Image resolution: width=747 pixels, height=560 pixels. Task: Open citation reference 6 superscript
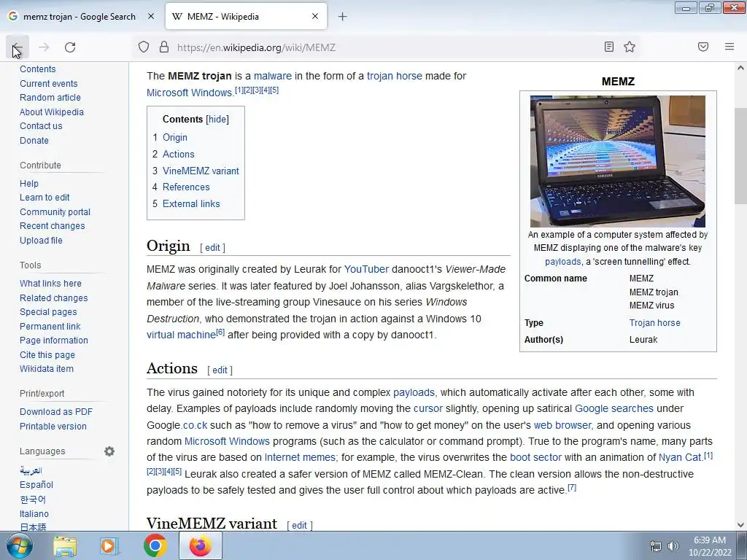click(x=220, y=332)
